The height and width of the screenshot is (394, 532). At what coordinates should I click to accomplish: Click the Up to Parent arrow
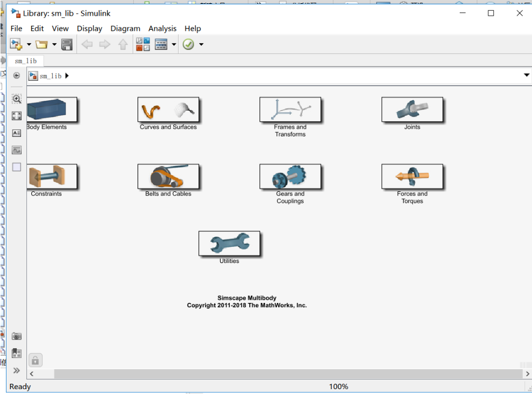click(123, 44)
